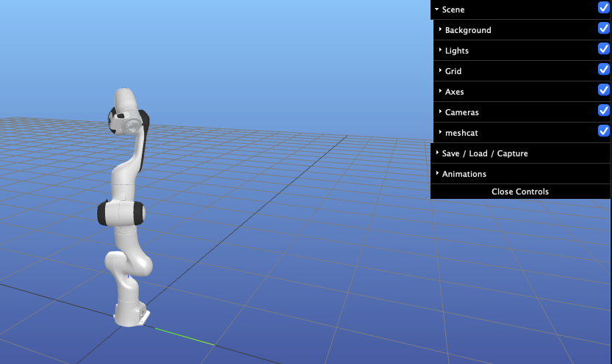Expand the meshcat tree node

point(461,133)
